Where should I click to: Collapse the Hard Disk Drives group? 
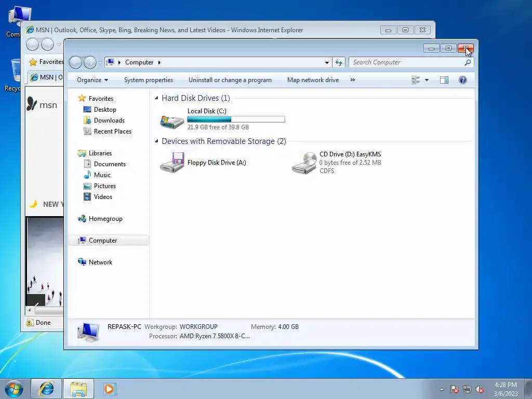click(x=156, y=98)
